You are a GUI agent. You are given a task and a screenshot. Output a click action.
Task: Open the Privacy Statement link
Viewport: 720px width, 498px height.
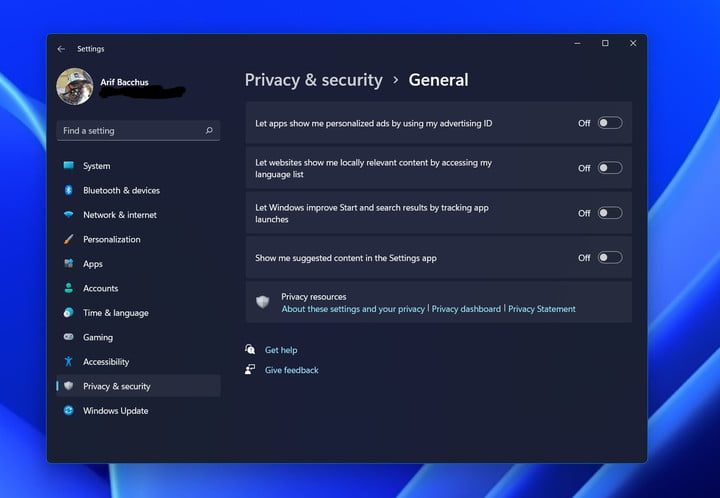[x=541, y=309]
